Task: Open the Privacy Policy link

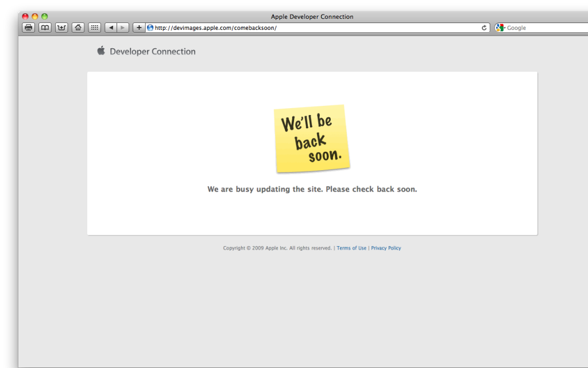Action: 386,248
